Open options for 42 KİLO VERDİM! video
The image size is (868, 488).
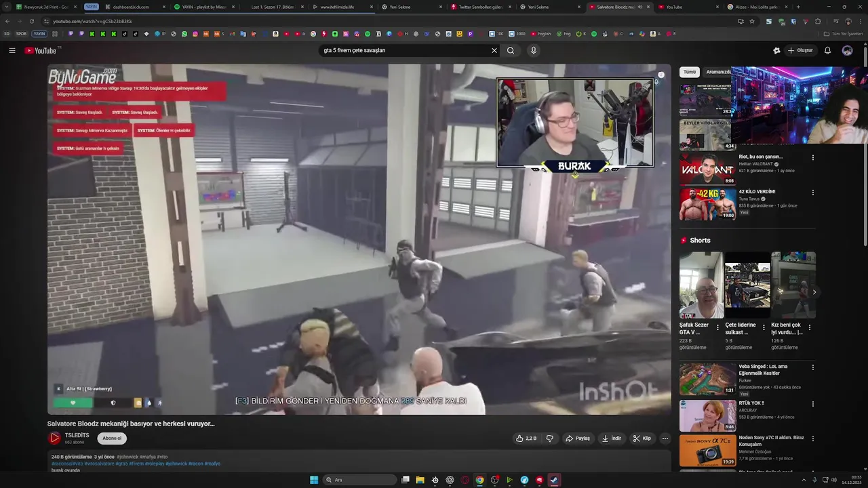813,192
